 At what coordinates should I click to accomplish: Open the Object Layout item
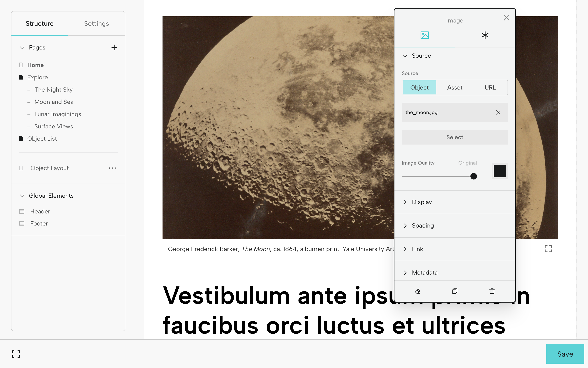(50, 168)
